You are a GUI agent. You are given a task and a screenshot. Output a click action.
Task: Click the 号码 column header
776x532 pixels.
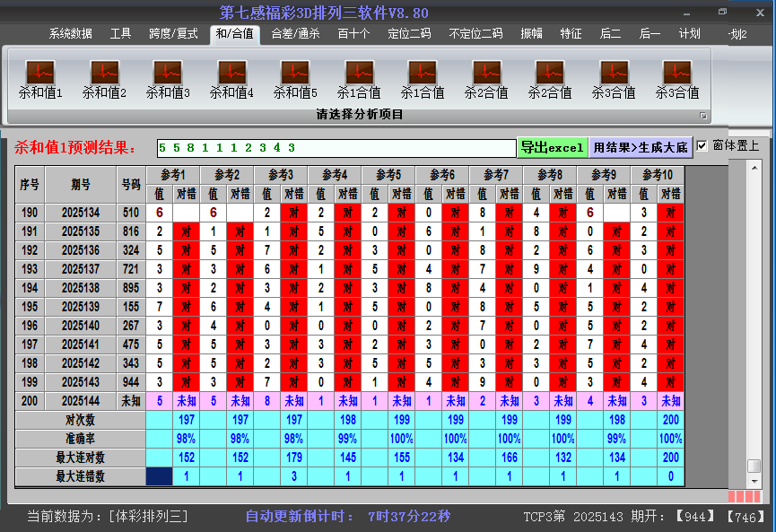pos(131,185)
